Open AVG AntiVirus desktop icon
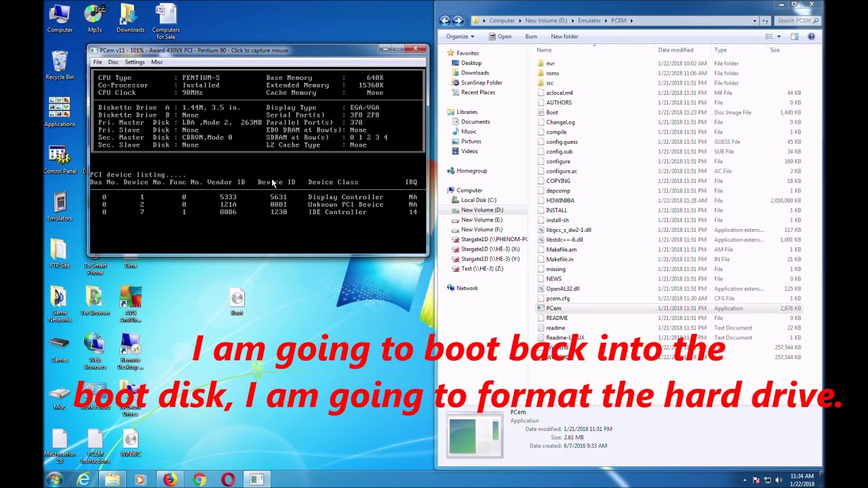Viewport: 868px width, 488px height. pyautogui.click(x=130, y=304)
